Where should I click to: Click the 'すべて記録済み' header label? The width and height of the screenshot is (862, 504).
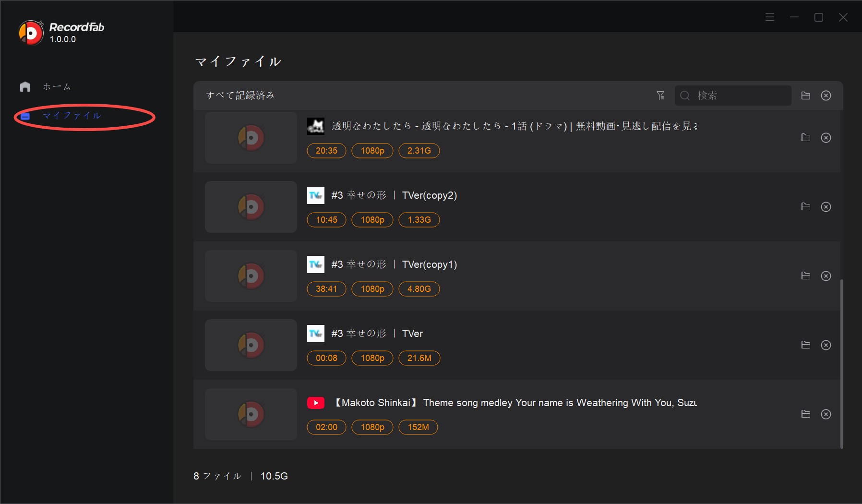240,96
